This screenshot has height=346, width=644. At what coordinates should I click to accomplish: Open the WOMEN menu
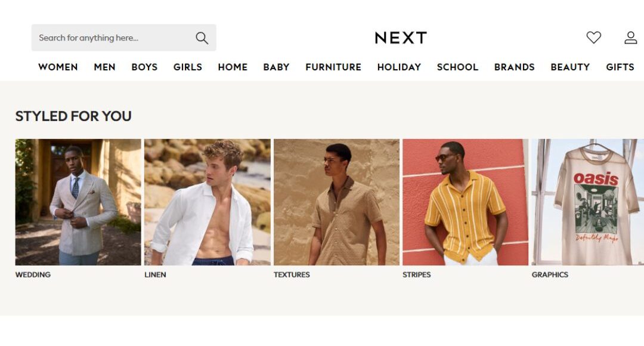click(58, 67)
